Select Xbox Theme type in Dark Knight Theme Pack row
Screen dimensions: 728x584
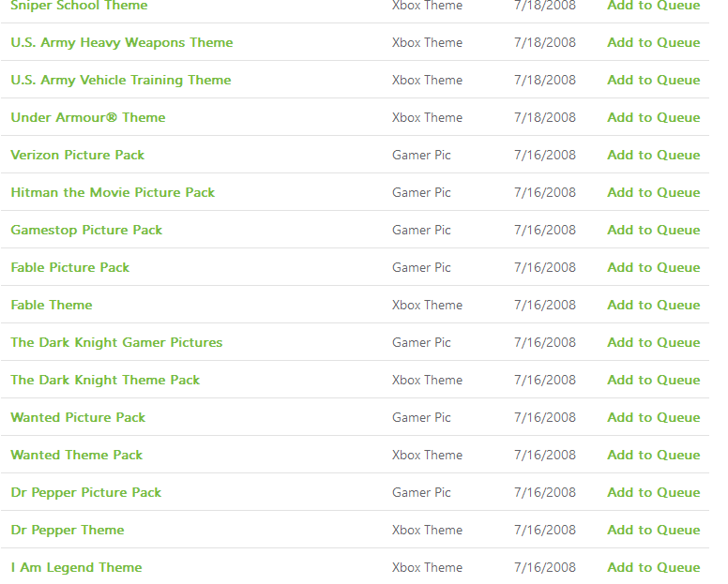[427, 381]
